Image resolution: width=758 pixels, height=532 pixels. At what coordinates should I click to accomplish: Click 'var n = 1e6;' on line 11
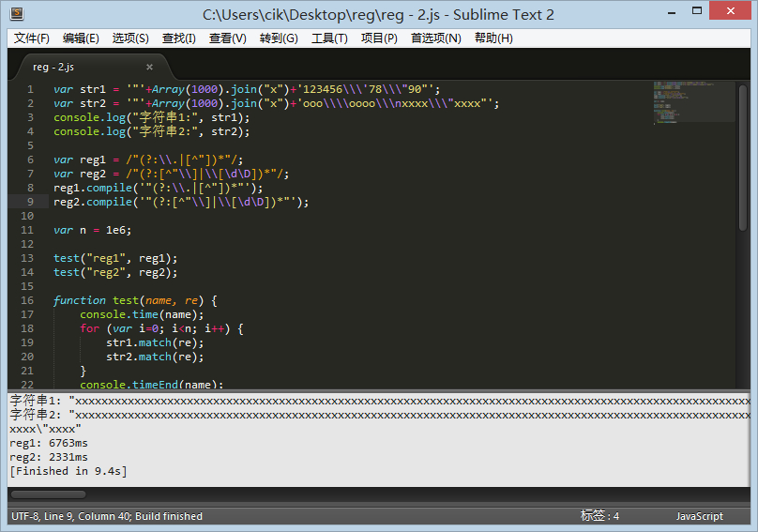point(92,230)
